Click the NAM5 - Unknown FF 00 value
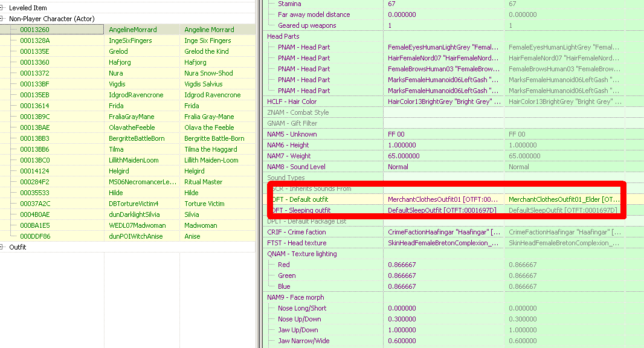This screenshot has width=644, height=348. [x=396, y=134]
